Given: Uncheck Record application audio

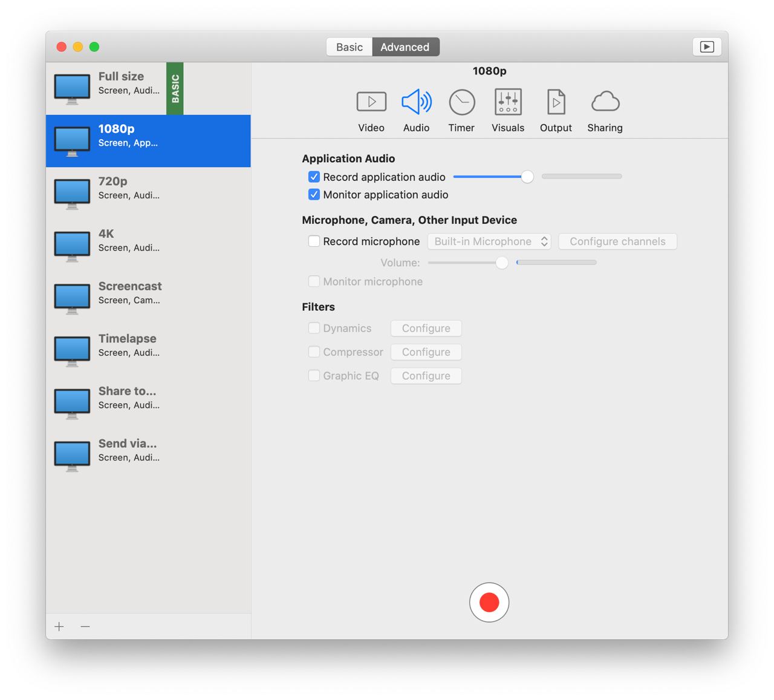Looking at the screenshot, I should 314,177.
